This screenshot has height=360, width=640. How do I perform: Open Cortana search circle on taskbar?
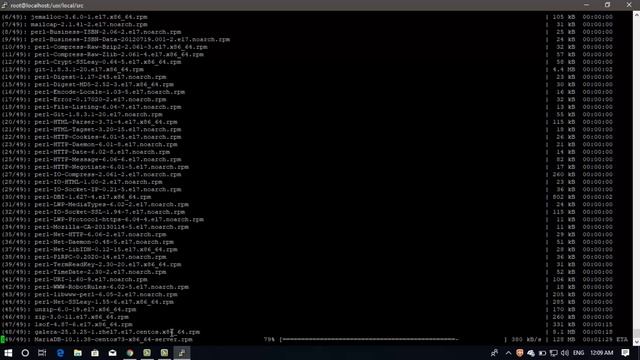point(25,353)
